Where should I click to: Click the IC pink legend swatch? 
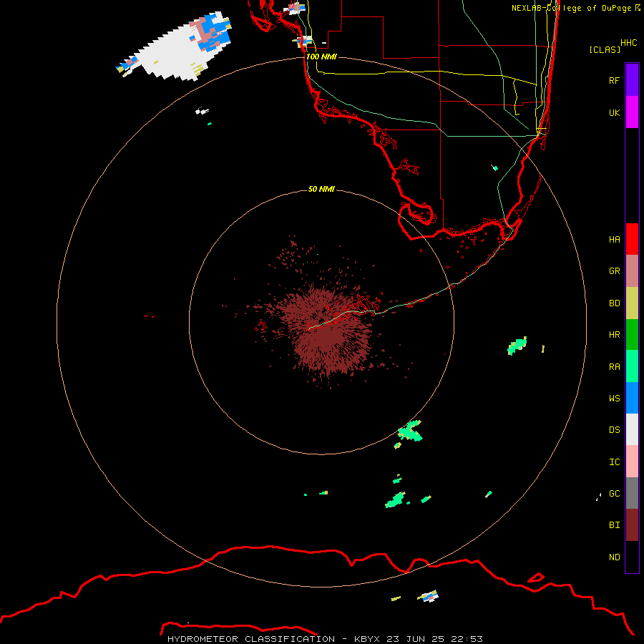pos(632,462)
